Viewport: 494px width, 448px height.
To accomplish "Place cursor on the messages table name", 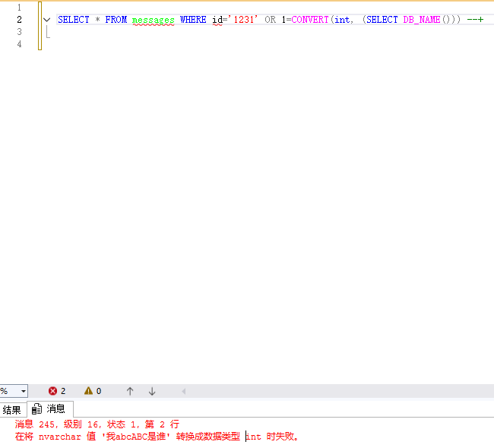I will 153,20.
